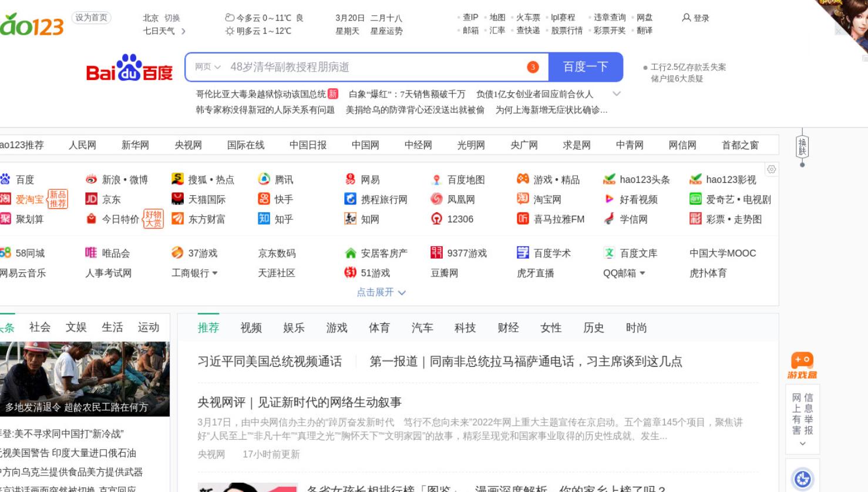Viewport: 868px width, 492px height.
Task: Open the 网页 search type dropdown
Action: [x=208, y=67]
